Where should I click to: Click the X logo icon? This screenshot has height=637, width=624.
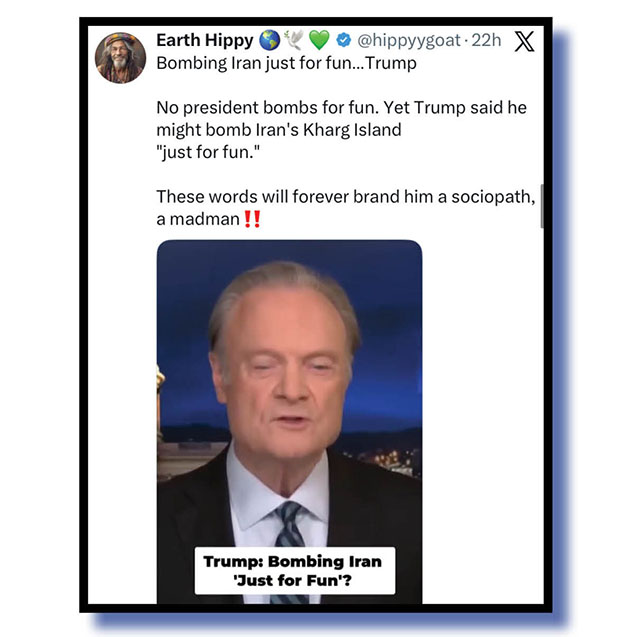tap(524, 41)
